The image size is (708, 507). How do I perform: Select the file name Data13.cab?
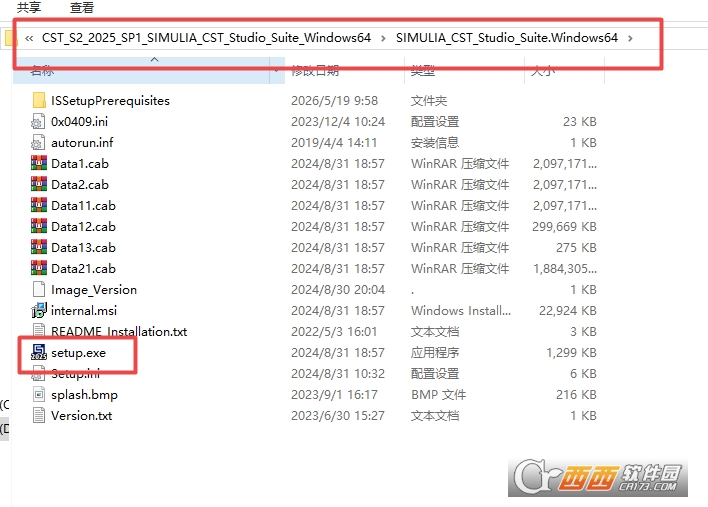pyautogui.click(x=83, y=247)
